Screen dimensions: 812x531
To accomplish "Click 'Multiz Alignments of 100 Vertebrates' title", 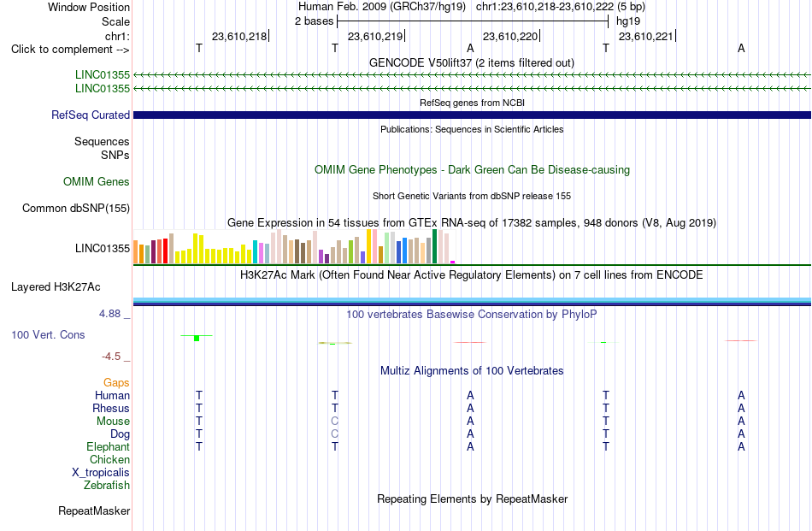I will click(472, 370).
